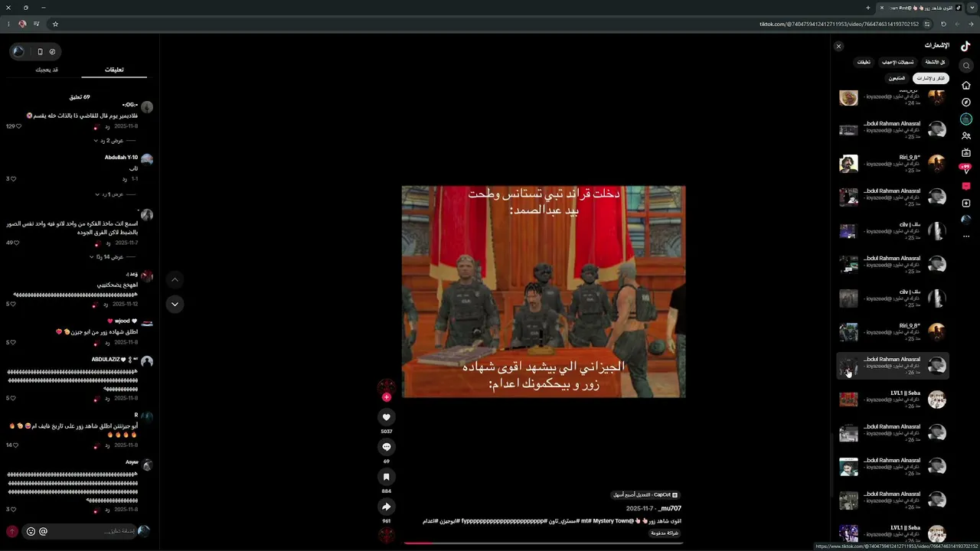Click the TikTok logo in the sidebar
The image size is (980, 551).
[966, 46]
